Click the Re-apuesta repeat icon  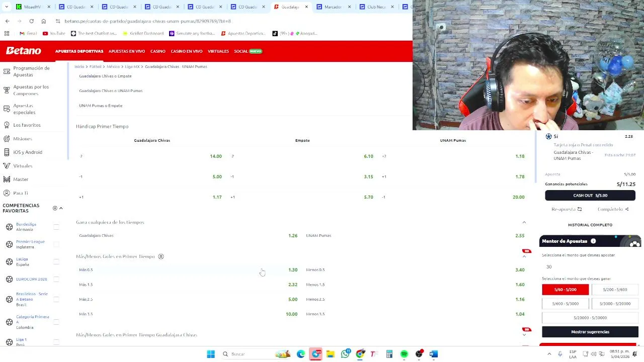tap(580, 209)
